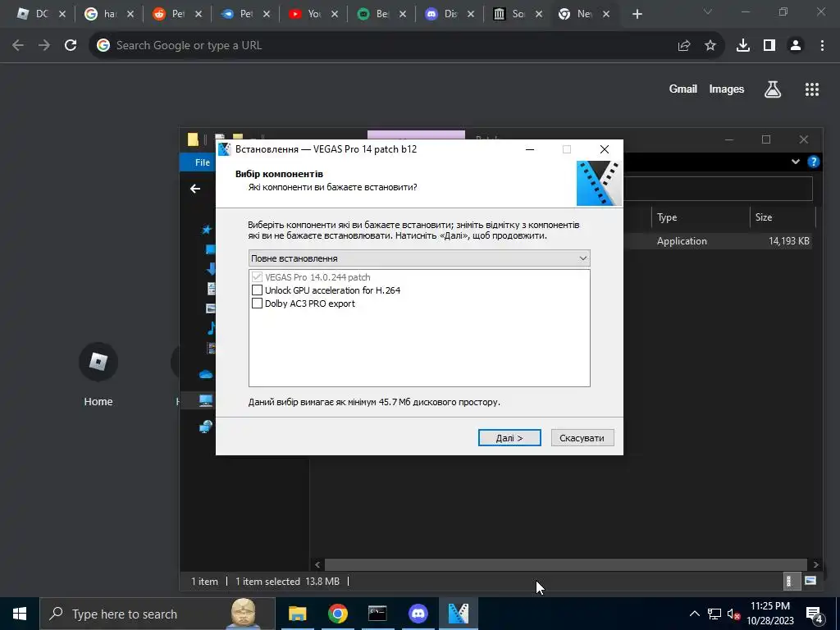The height and width of the screenshot is (630, 840).
Task: Switch to the YouTube tab
Action: click(x=313, y=14)
